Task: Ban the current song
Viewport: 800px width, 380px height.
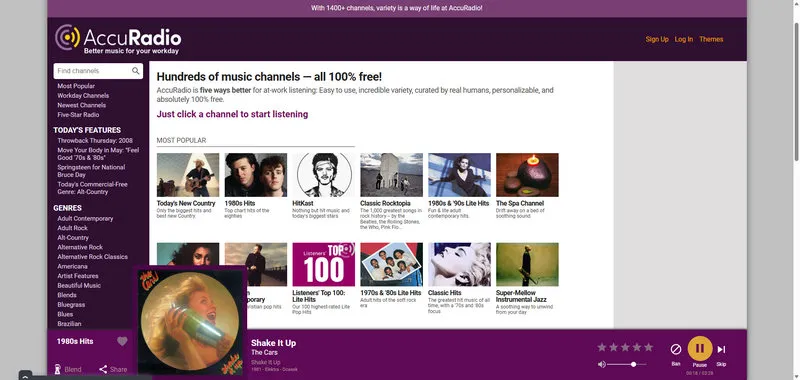Action: point(676,349)
